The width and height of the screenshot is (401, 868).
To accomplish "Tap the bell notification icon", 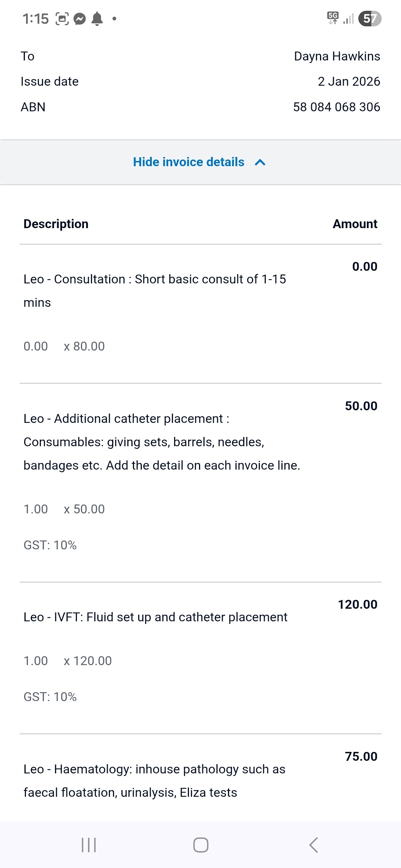I will coord(97,19).
